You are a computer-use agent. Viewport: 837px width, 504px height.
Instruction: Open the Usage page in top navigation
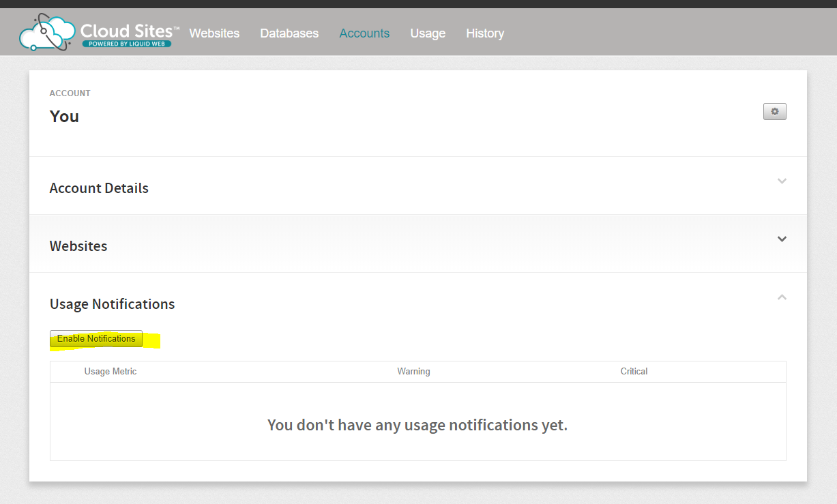[428, 33]
